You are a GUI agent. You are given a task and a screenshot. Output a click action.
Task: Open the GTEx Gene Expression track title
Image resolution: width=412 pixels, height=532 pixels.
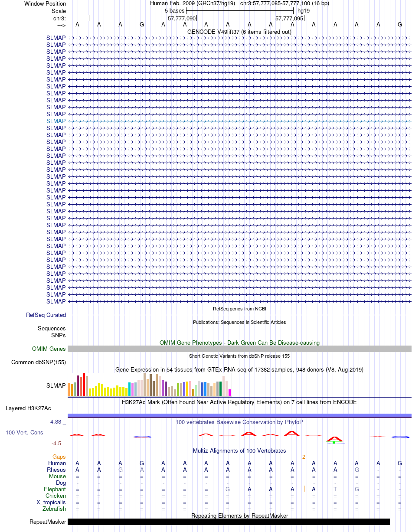point(239,369)
